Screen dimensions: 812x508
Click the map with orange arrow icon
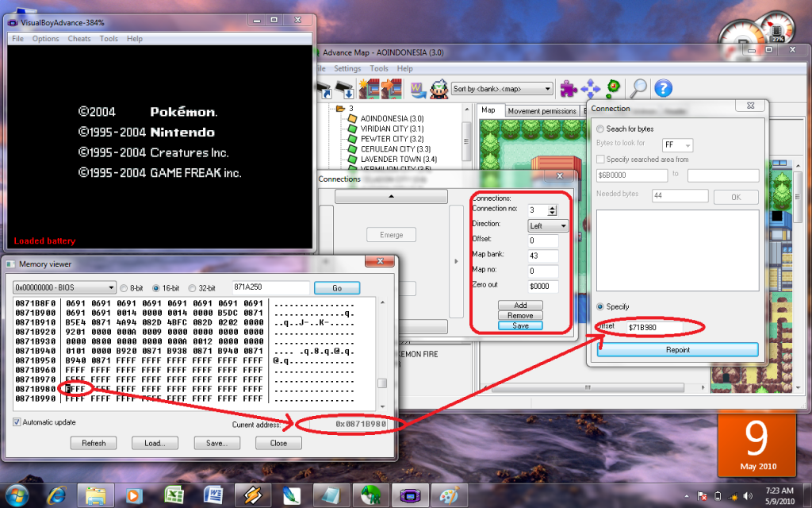[392, 89]
